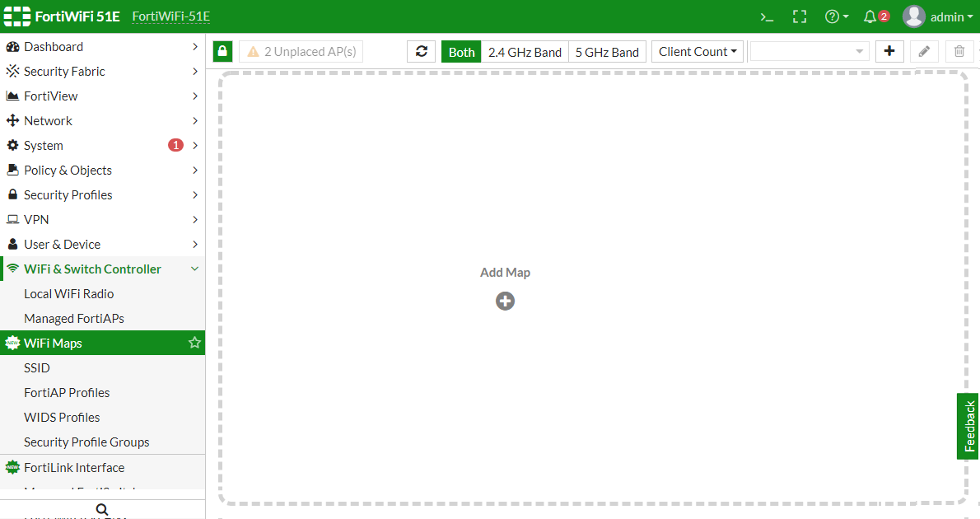Viewport: 980px width, 519px height.
Task: Click the System gear icon
Action: click(x=12, y=145)
